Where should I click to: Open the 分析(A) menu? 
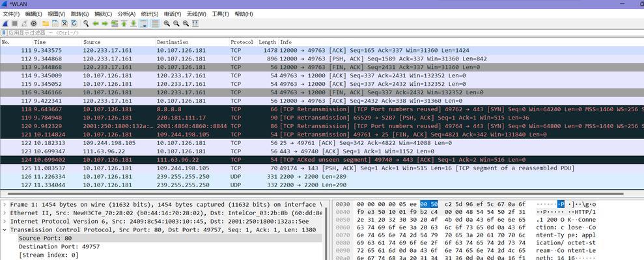(126, 14)
